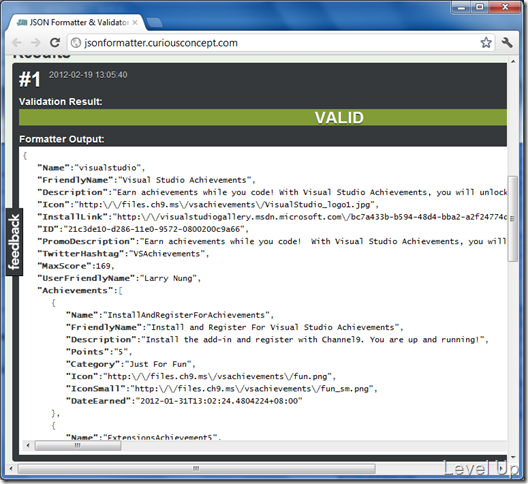Select the JSON Formatter & Validator tab
Screen dimensions: 528x484
tap(77, 23)
